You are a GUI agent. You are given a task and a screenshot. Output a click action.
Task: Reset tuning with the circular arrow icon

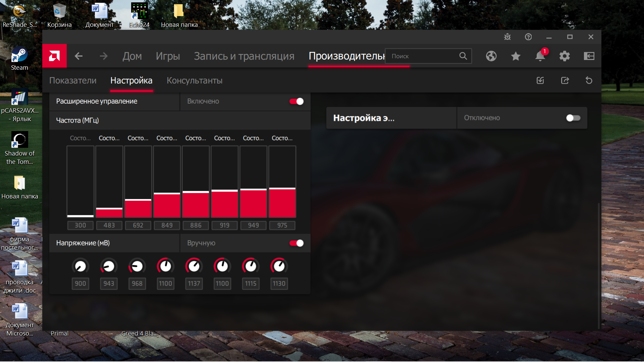pos(589,80)
